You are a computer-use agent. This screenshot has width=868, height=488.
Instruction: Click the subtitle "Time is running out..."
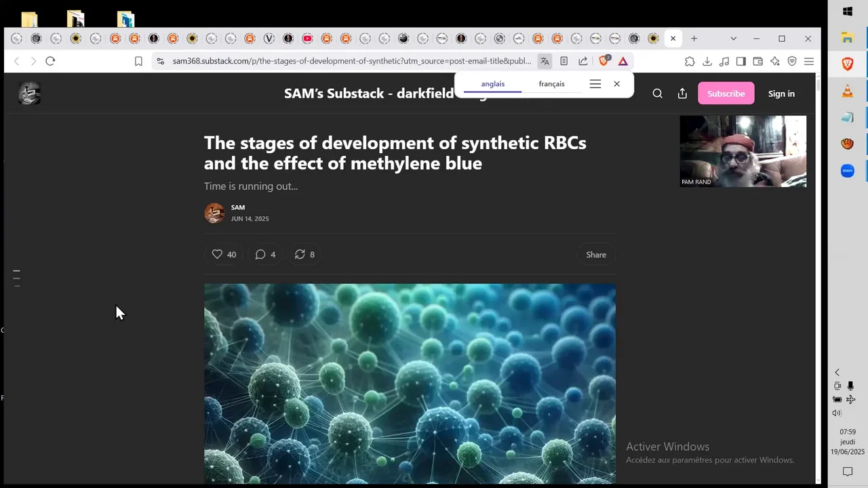tap(251, 186)
